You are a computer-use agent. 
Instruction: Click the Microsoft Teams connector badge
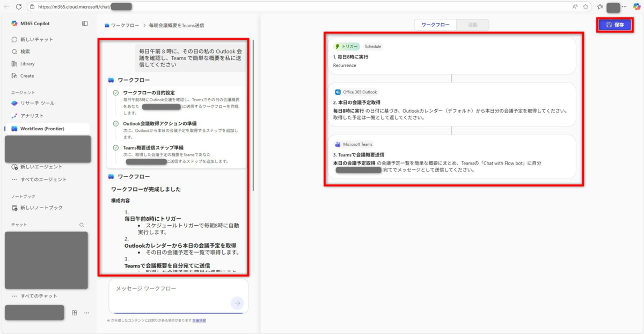[354, 144]
